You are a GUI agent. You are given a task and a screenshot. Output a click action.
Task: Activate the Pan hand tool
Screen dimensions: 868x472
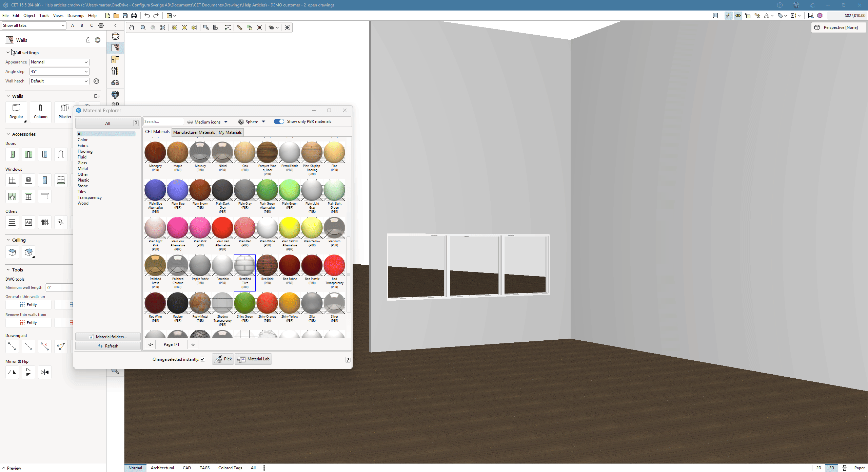(x=131, y=27)
